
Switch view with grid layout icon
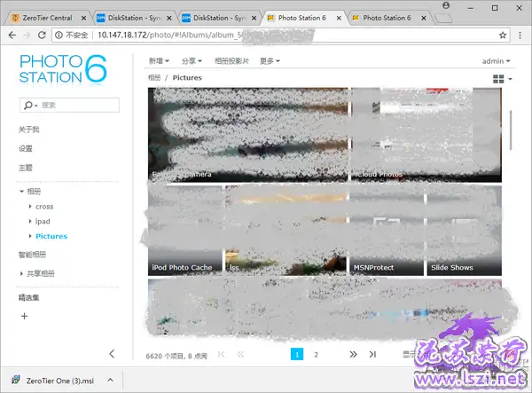pyautogui.click(x=498, y=79)
